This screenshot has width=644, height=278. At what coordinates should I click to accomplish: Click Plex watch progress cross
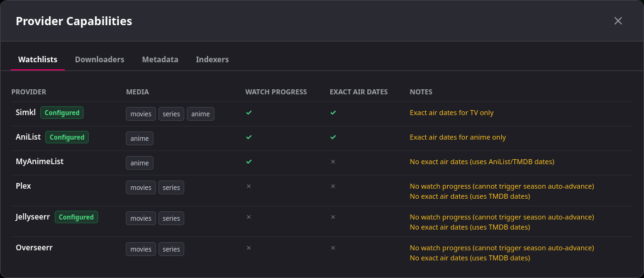[248, 186]
